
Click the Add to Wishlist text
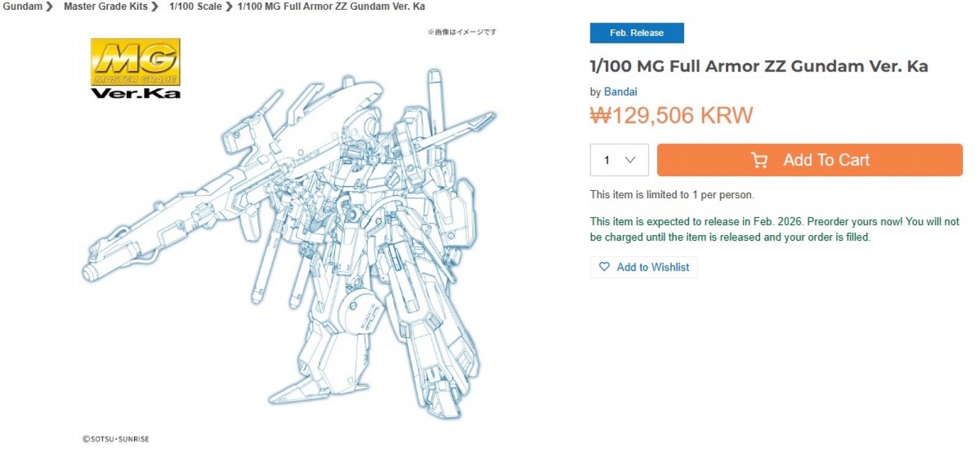pyautogui.click(x=652, y=268)
